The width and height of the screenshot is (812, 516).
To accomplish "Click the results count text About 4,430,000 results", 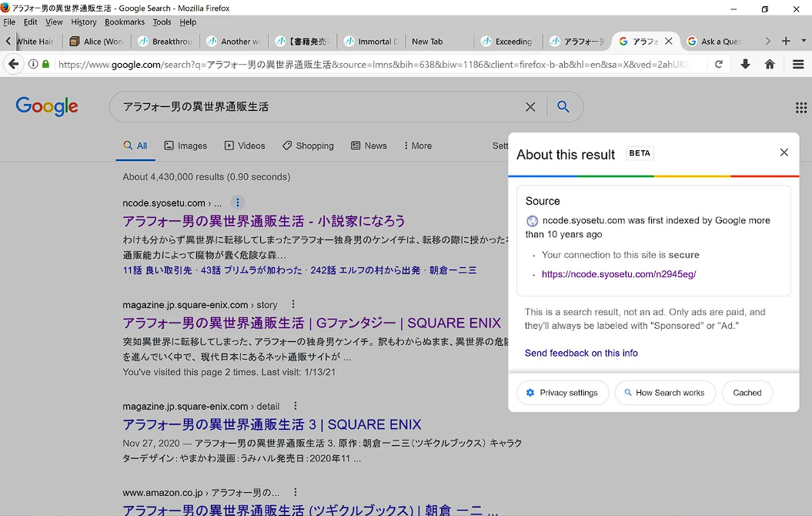I will point(206,176).
